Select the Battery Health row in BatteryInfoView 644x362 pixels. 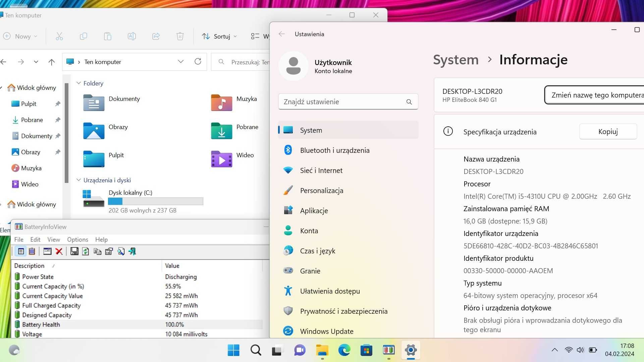(138, 324)
